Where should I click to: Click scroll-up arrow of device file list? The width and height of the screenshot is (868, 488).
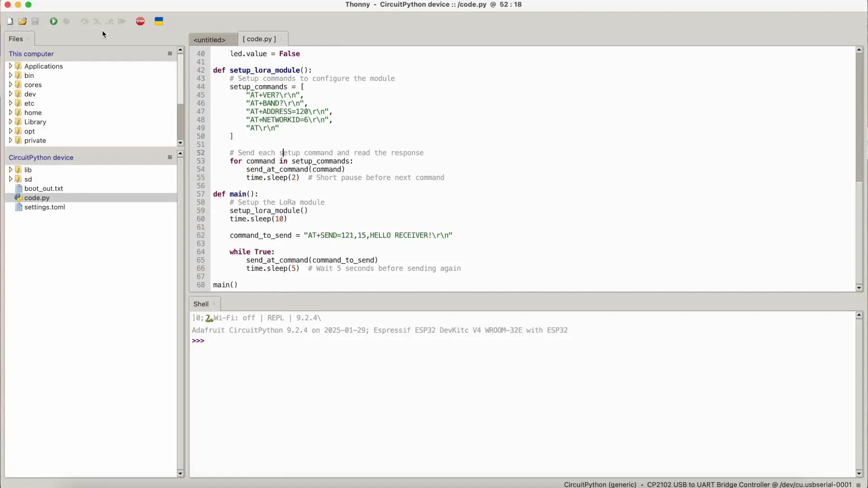pyautogui.click(x=181, y=154)
